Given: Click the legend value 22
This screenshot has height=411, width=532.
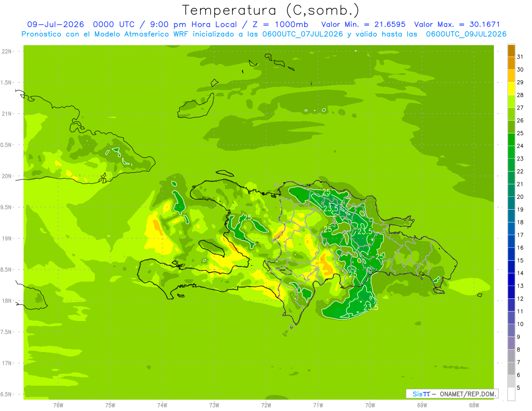Looking at the screenshot, I should click(520, 171).
